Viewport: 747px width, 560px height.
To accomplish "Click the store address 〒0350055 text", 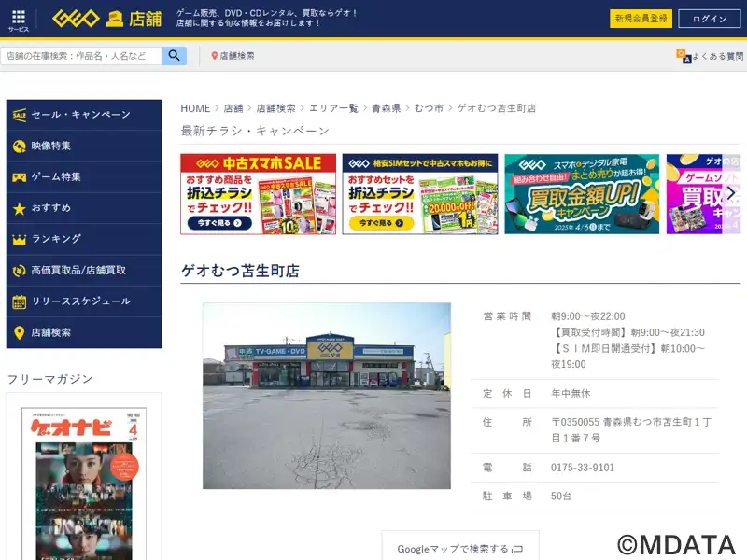I will point(631,430).
